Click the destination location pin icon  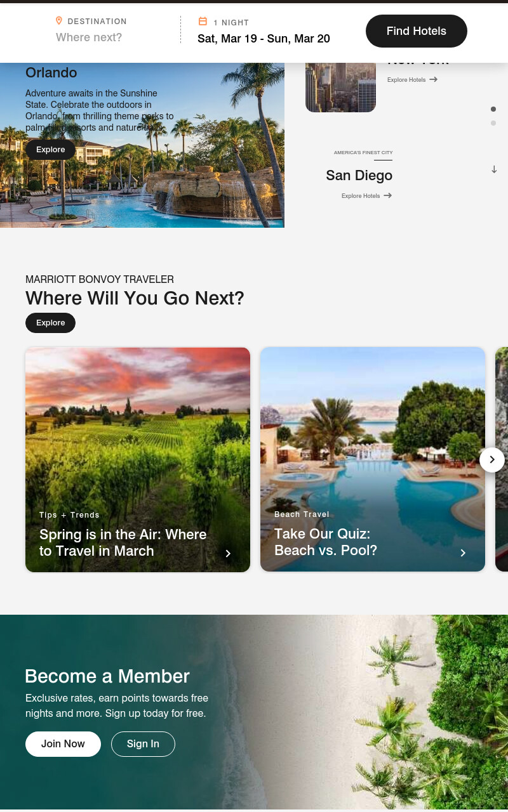[x=59, y=21]
